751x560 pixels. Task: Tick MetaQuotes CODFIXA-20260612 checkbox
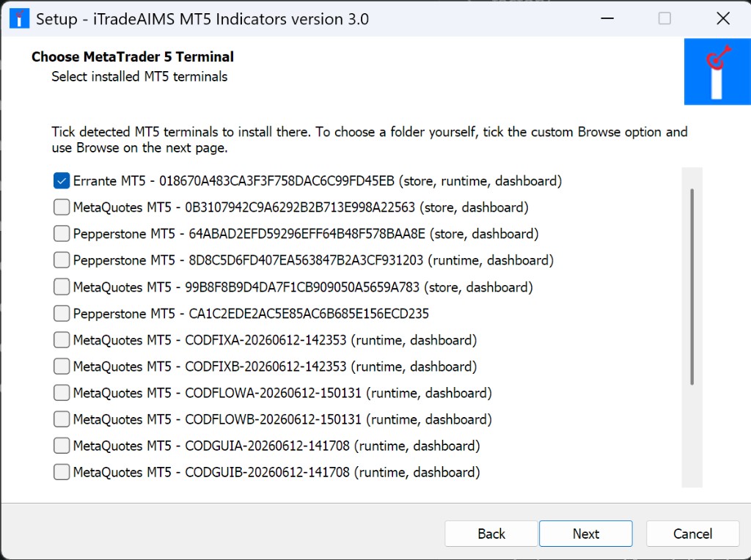coord(62,340)
